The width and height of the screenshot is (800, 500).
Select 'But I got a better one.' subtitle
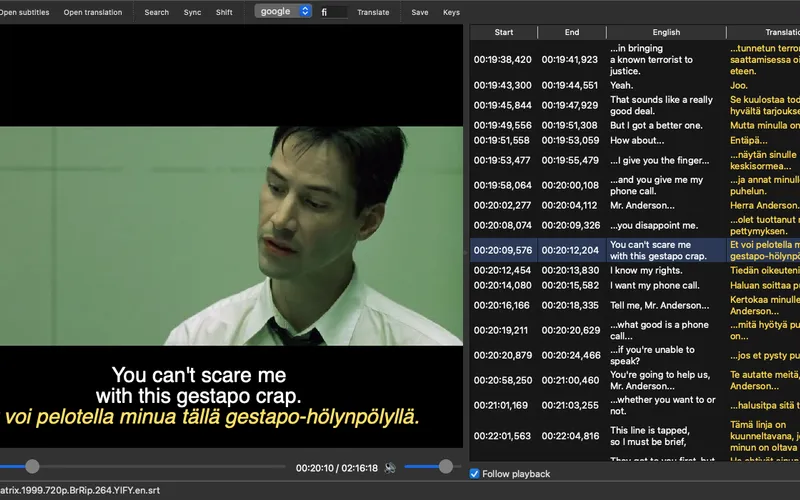tap(656, 126)
